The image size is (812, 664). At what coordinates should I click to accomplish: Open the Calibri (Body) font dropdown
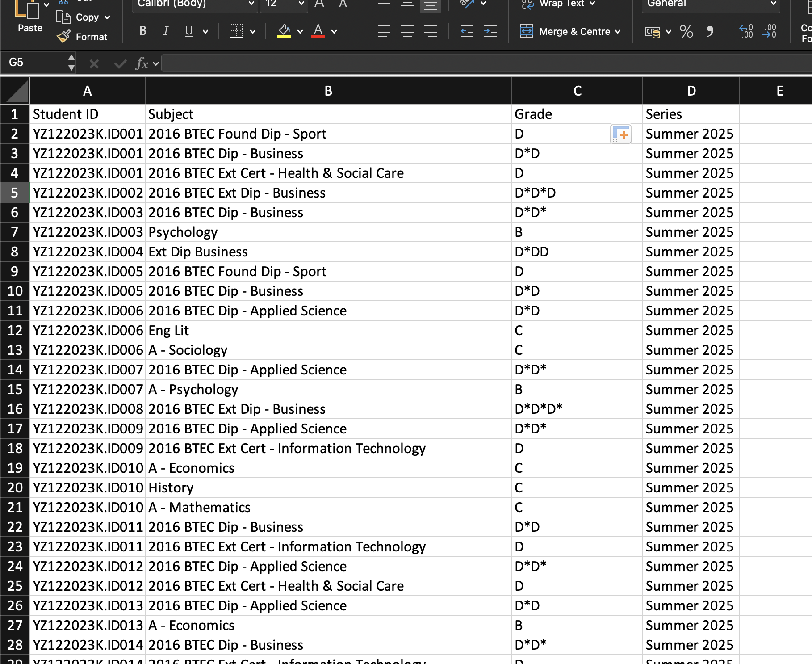195,4
